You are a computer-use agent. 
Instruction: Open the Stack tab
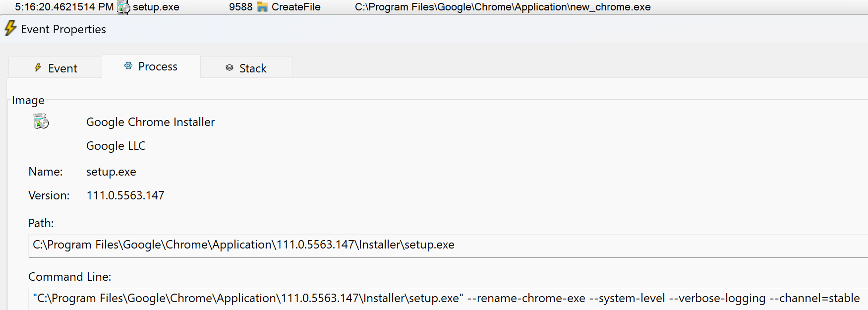[253, 68]
